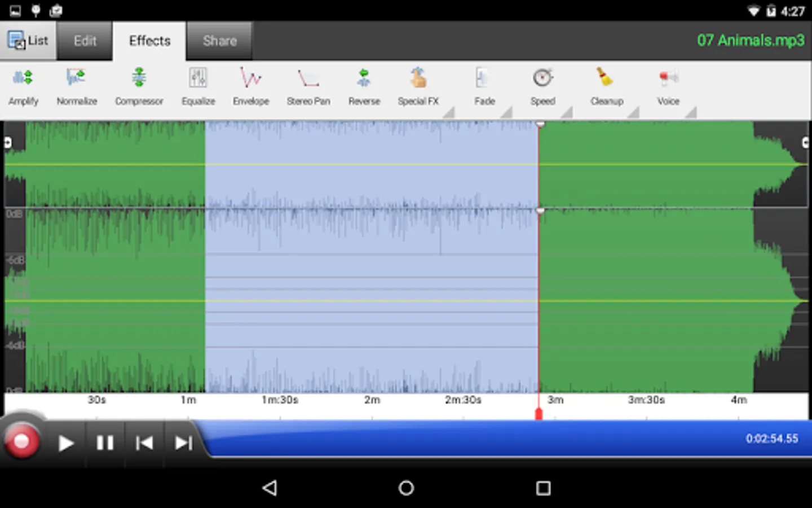Expand the Special FX options
Screen dimensions: 812x508
(448, 113)
